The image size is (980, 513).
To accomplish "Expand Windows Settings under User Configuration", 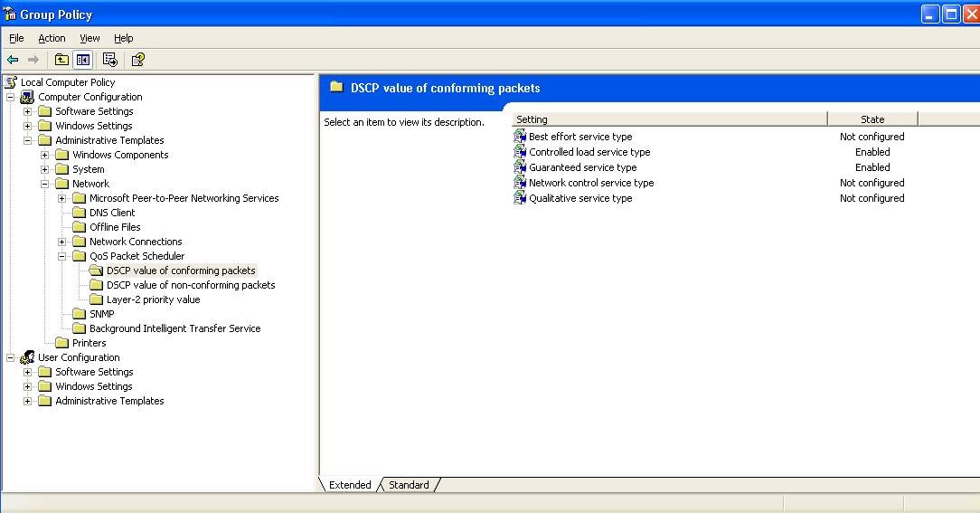I will click(x=27, y=386).
